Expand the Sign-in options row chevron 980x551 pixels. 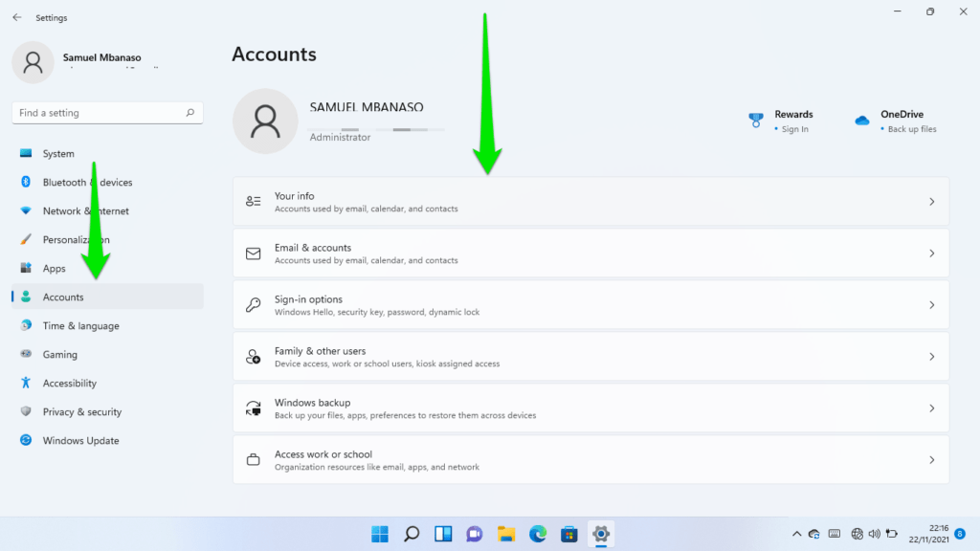931,304
